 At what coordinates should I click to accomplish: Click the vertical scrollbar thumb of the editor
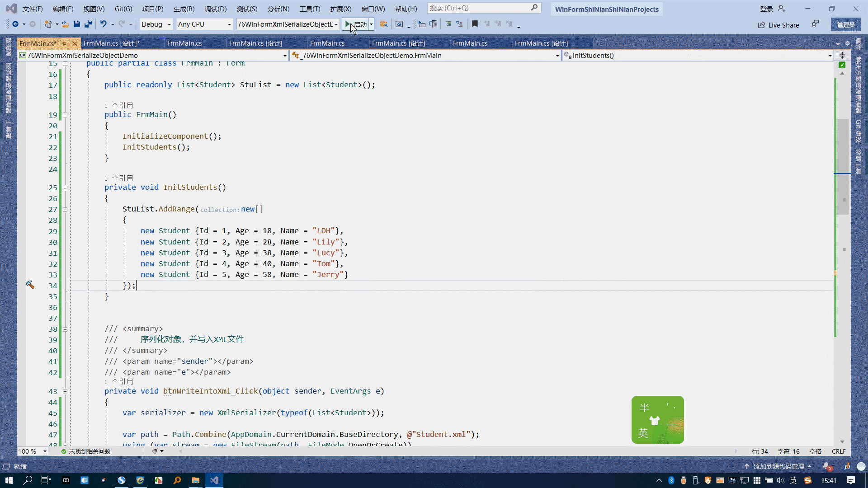pos(842,166)
